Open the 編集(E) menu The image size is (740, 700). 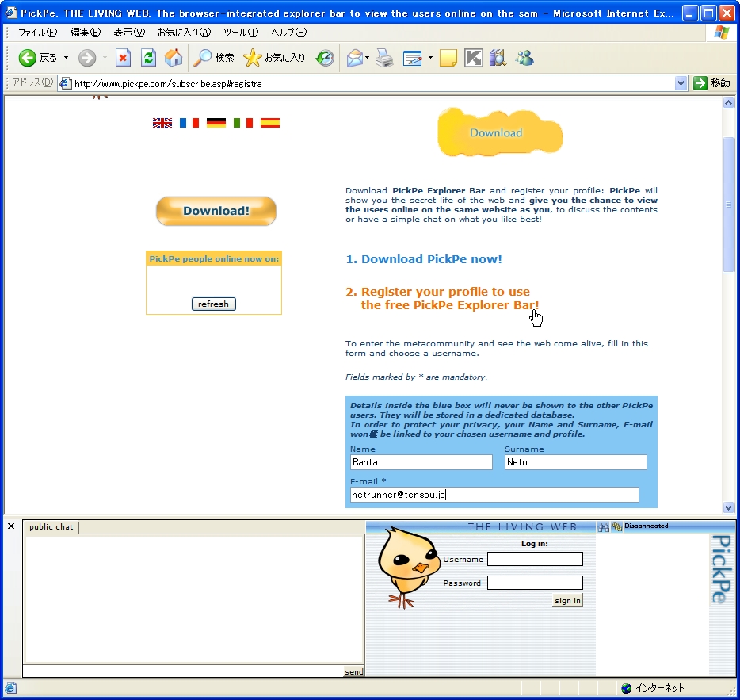click(x=86, y=33)
